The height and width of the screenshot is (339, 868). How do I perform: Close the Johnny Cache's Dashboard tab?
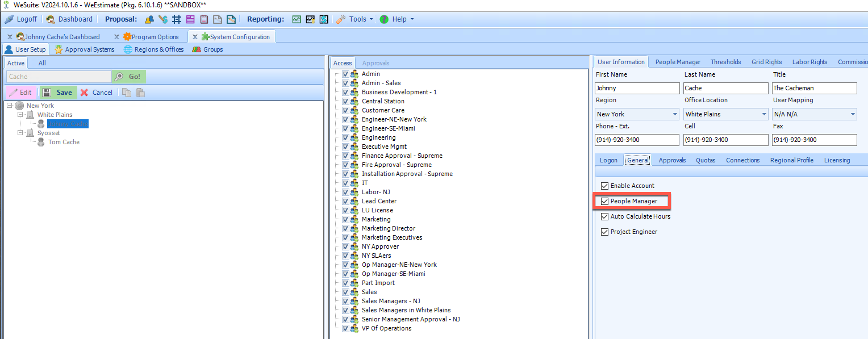[x=10, y=37]
